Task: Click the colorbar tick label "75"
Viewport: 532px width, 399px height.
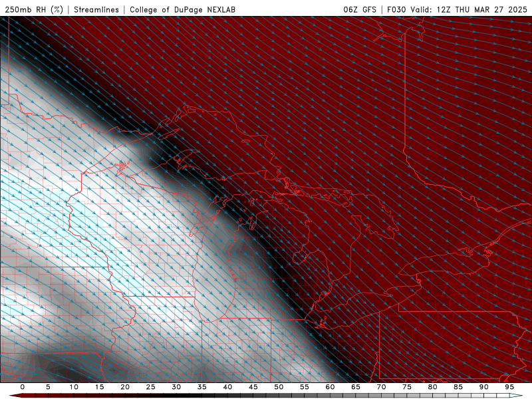Action: click(407, 387)
